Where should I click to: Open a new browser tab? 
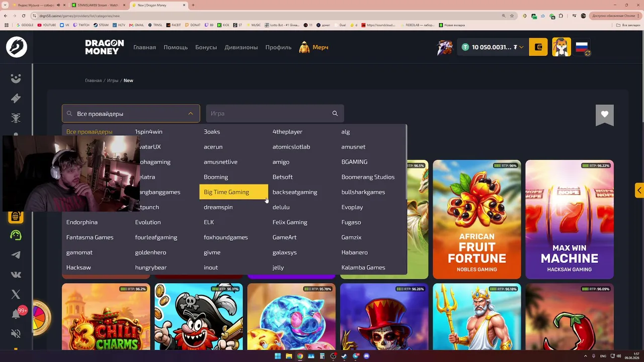click(193, 5)
